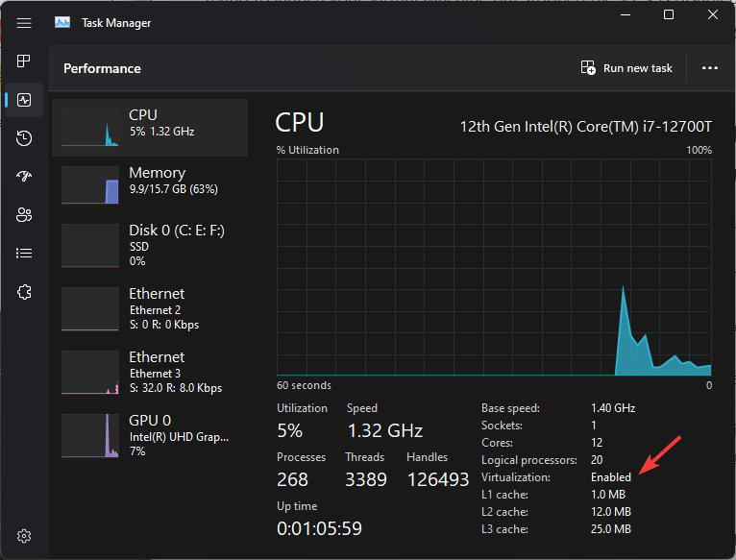
Task: Click the Memory mini graph thumbnail
Action: [90, 185]
